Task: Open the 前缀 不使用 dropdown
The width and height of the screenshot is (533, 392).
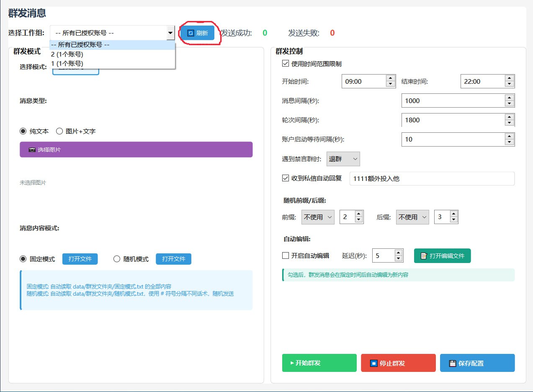Action: (x=318, y=217)
